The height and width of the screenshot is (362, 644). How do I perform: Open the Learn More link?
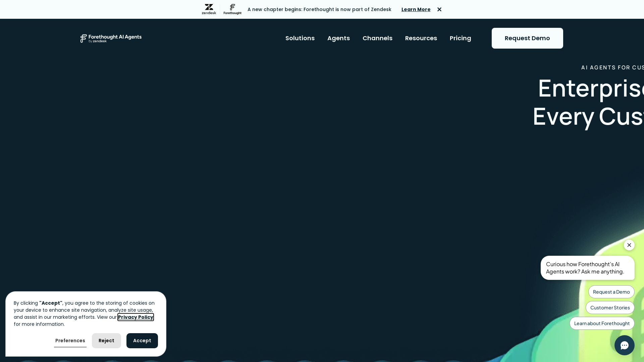click(x=416, y=9)
